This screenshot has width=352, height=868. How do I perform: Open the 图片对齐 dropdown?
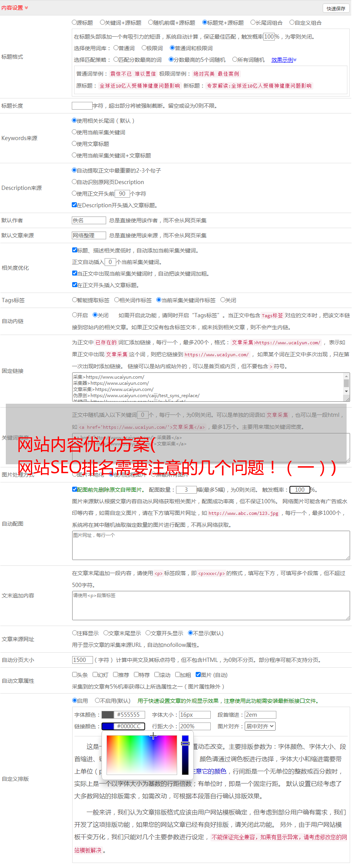tap(261, 726)
